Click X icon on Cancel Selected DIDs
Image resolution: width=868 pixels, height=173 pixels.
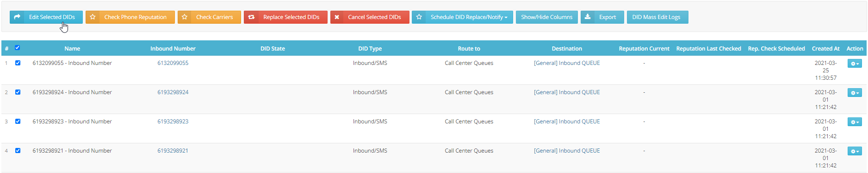(337, 17)
